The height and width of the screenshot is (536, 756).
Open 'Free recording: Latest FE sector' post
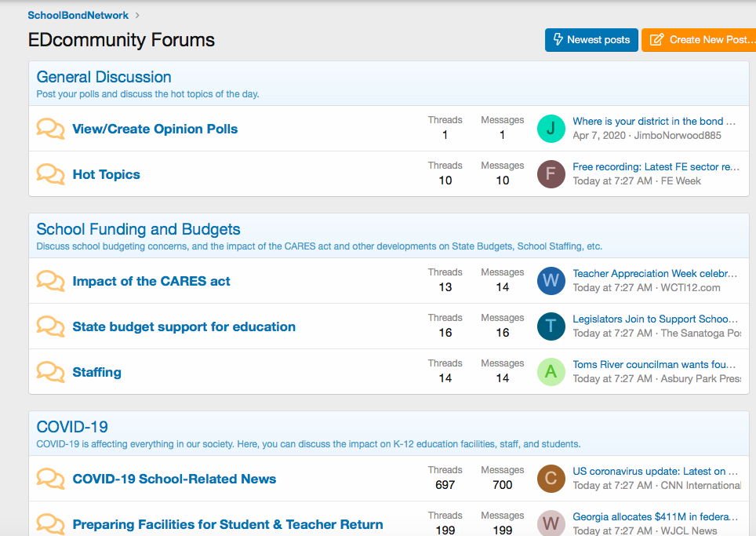pyautogui.click(x=656, y=166)
